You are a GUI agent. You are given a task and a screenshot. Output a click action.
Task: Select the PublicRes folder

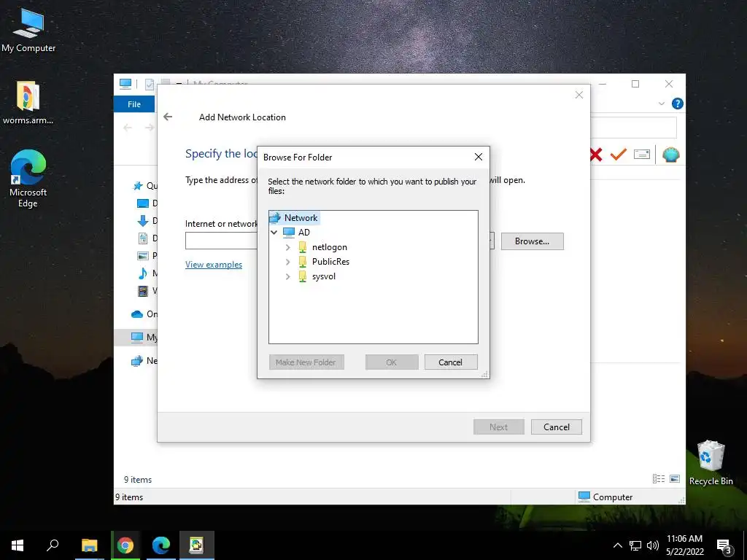pyautogui.click(x=330, y=262)
